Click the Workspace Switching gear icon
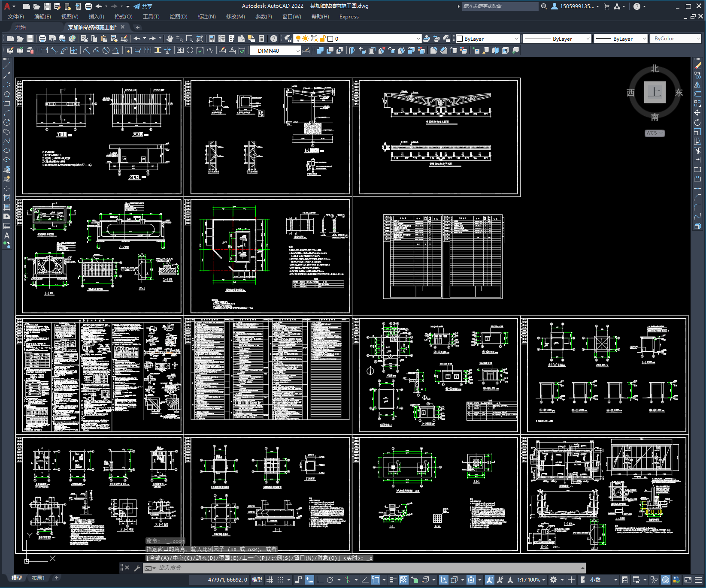The image size is (706, 588). coord(554,580)
